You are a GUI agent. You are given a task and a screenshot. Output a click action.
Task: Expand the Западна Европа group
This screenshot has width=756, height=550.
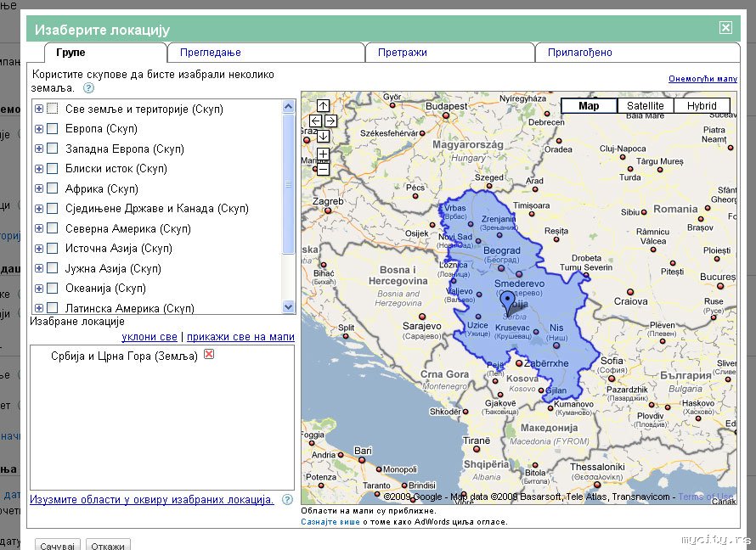coord(39,149)
